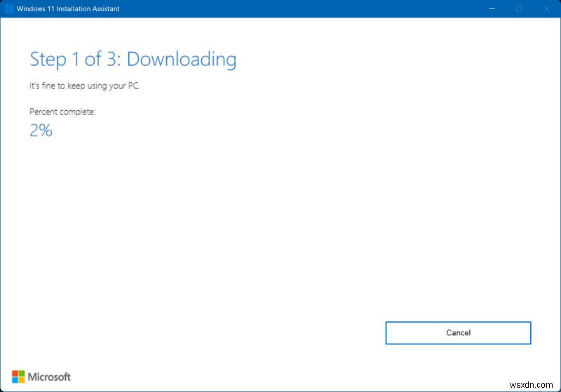
Task: Close the Installation Assistant window
Action: point(546,8)
